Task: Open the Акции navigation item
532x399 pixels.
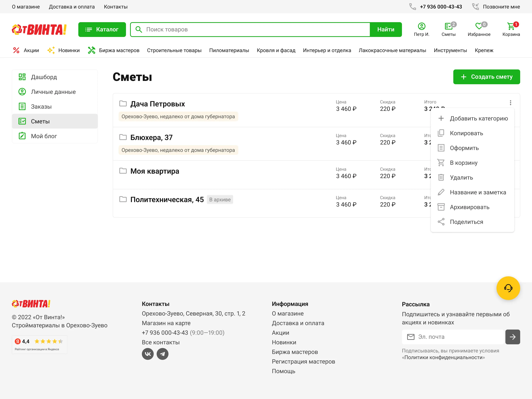Action: tap(31, 50)
